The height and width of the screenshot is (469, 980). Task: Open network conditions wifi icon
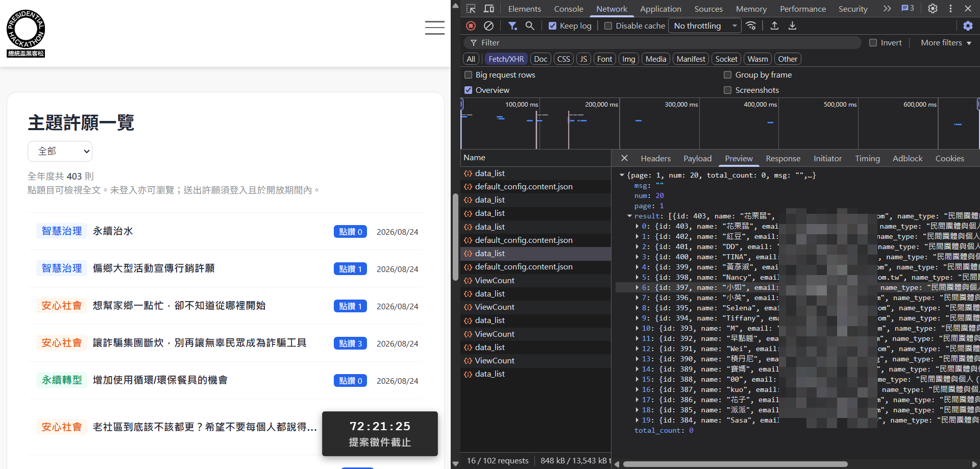point(751,26)
